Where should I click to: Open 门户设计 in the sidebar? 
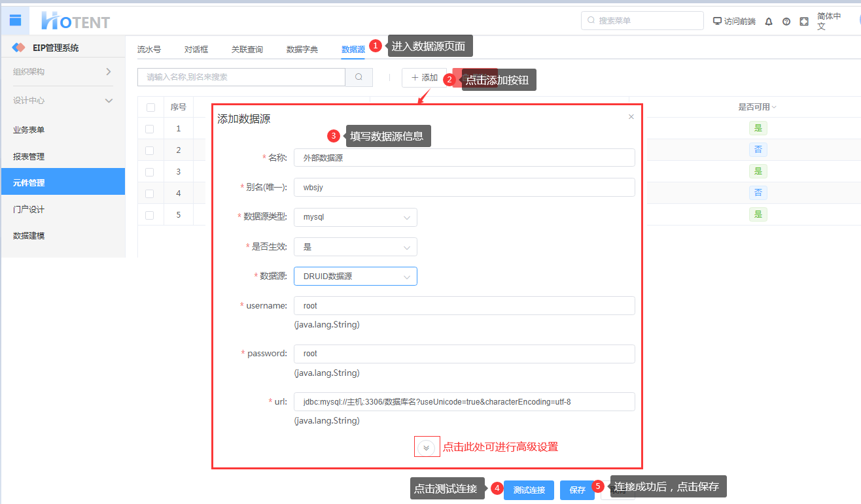[63, 209]
